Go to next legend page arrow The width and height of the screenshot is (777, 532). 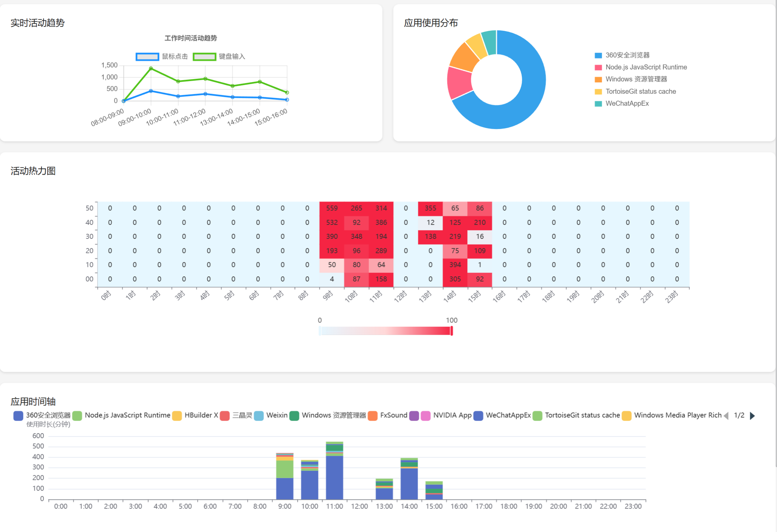coord(753,416)
